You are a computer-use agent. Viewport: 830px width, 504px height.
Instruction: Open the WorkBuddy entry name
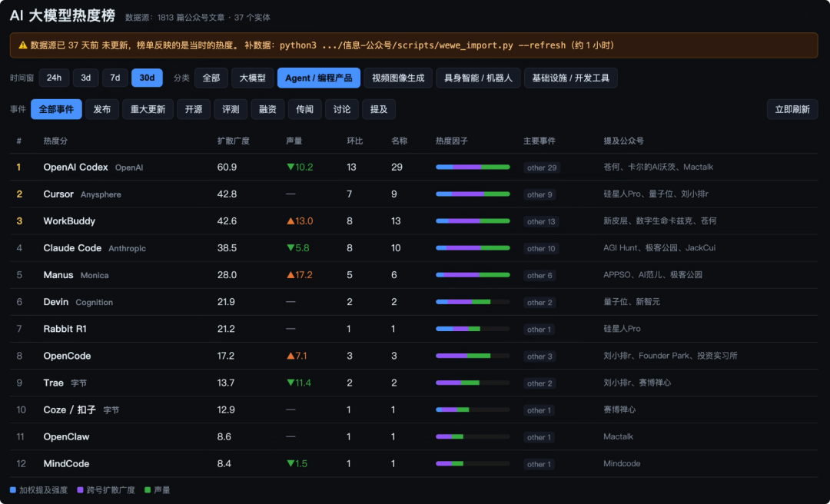(x=69, y=221)
